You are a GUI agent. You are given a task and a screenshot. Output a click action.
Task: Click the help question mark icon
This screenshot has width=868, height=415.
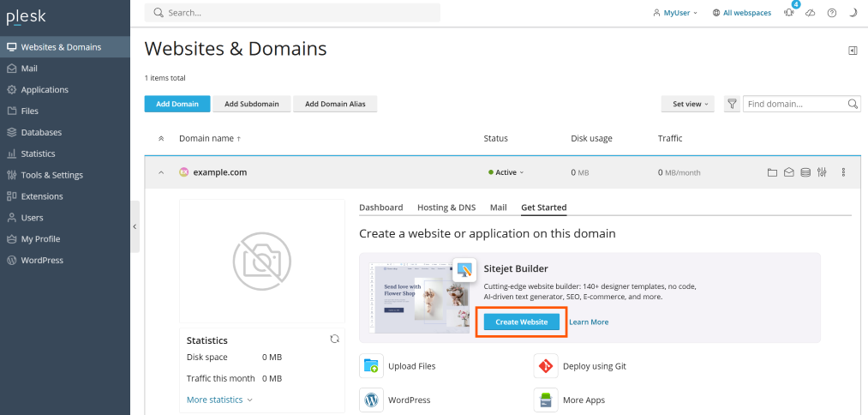coord(831,13)
